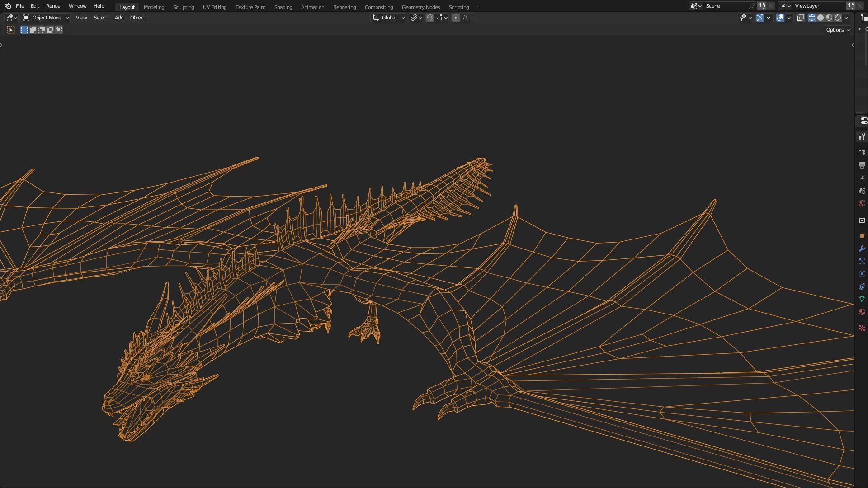Open the gizmo options dropdown arrow
868x488 pixels.
pos(769,18)
